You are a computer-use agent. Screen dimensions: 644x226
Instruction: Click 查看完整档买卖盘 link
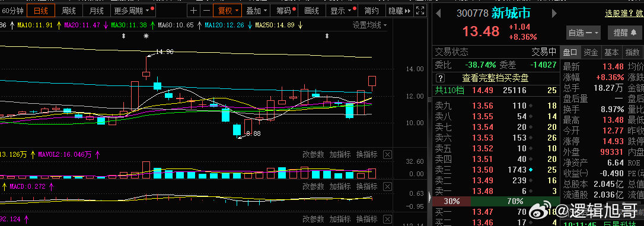[495, 78]
